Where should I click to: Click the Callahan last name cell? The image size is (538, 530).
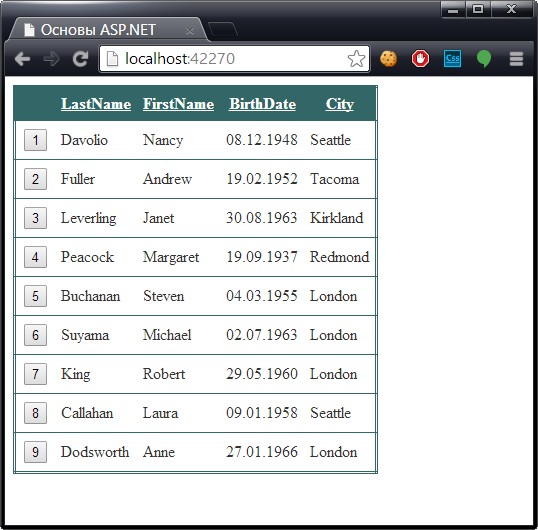point(87,413)
